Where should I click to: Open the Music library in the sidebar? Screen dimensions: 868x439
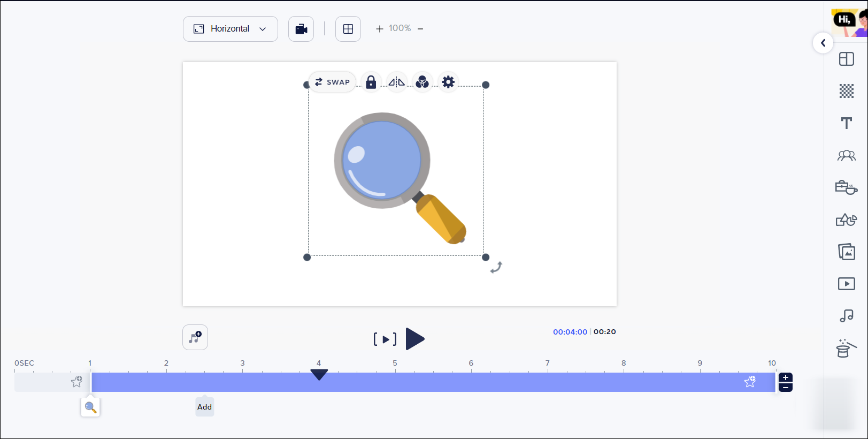point(846,316)
